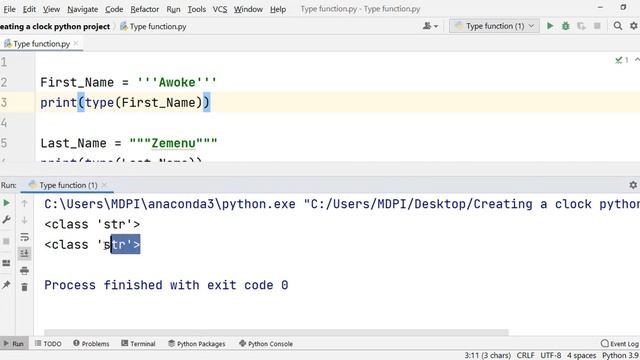Open the Tools menu
640x360 pixels.
(196, 9)
